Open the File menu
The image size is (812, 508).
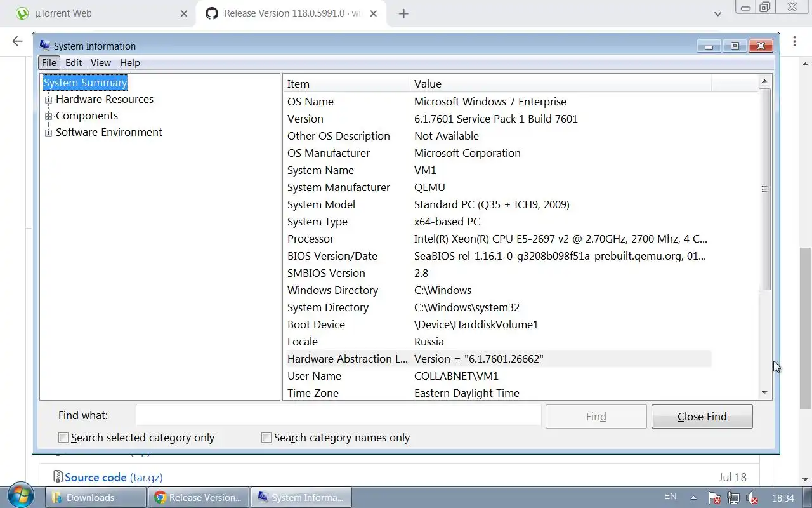pyautogui.click(x=49, y=62)
